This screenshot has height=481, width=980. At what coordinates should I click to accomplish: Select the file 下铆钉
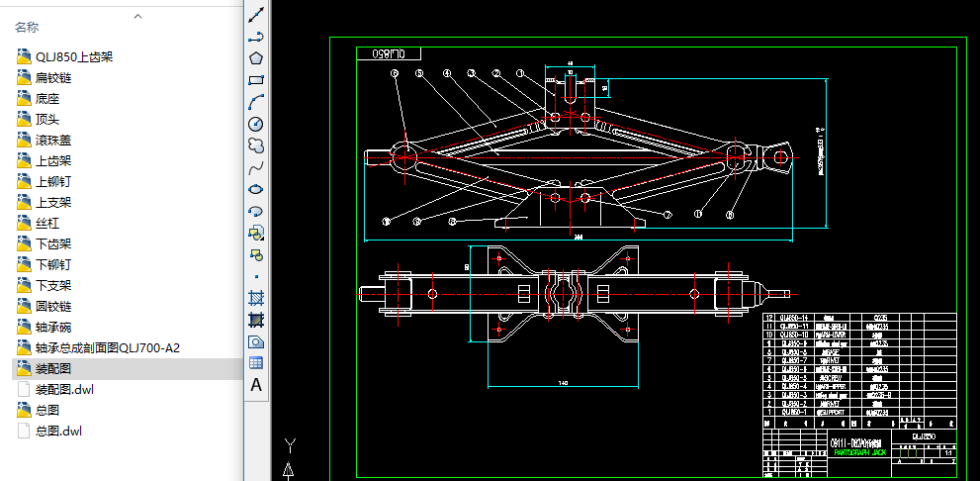tap(53, 264)
